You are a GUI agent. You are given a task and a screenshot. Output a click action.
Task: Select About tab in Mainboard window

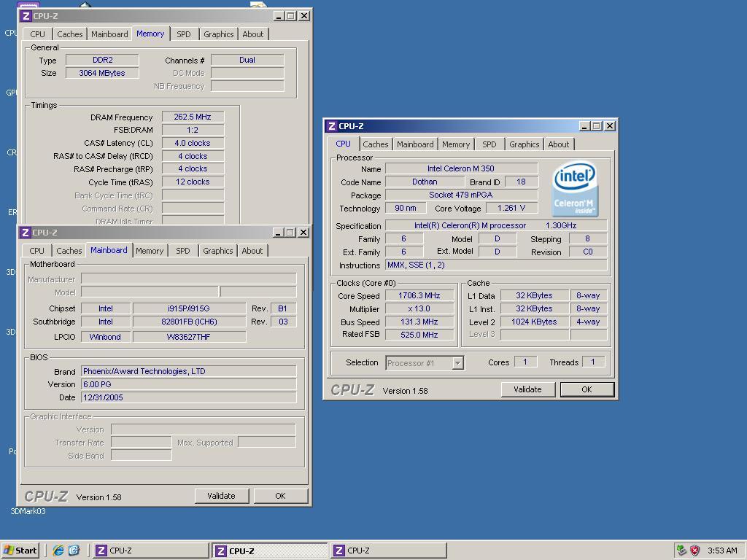[x=252, y=251]
